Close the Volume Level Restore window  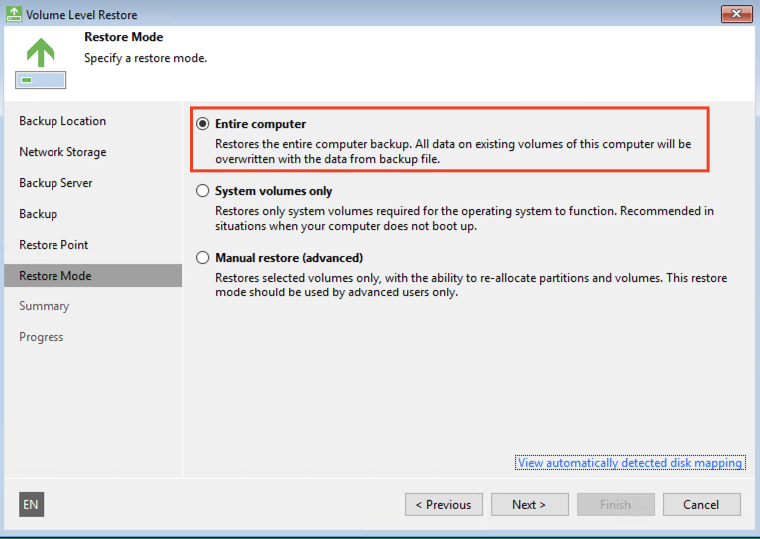point(736,14)
